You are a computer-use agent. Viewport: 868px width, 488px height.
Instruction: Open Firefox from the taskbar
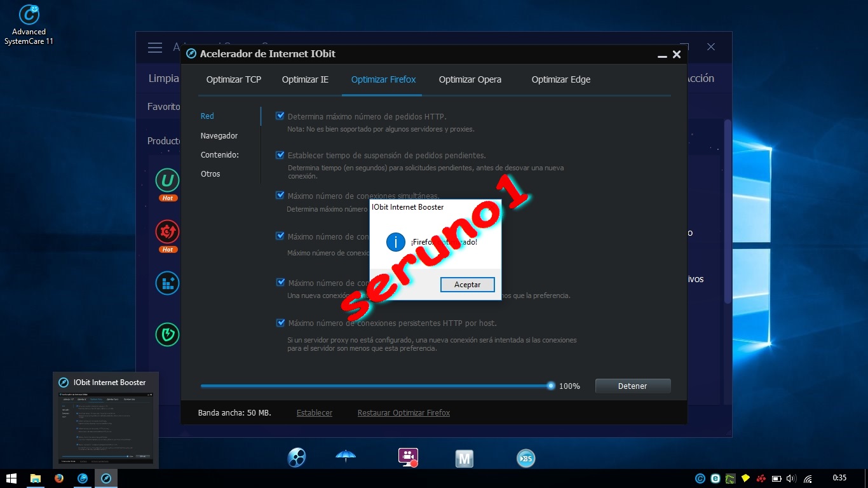point(59,478)
